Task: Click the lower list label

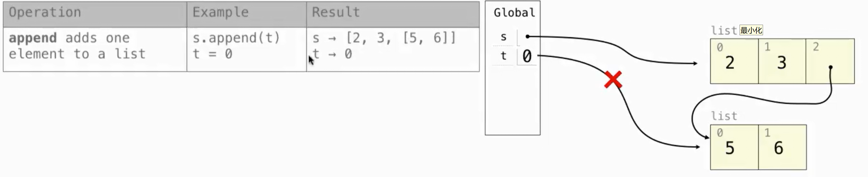Action: [724, 116]
